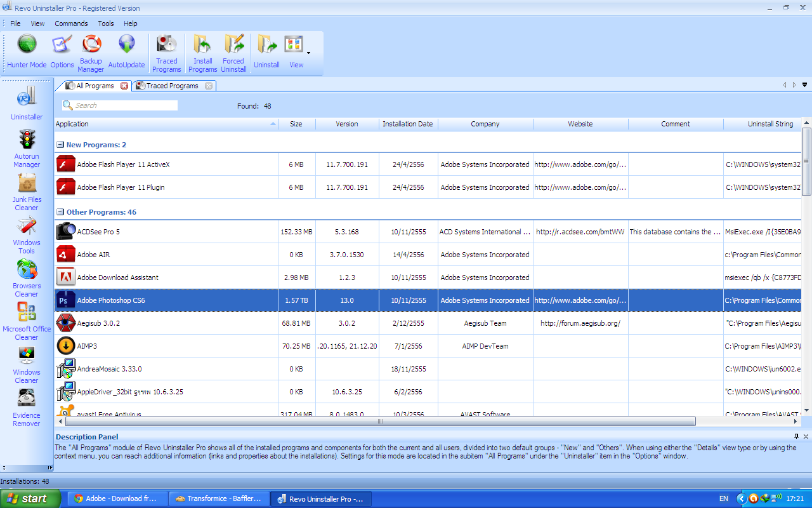Image resolution: width=812 pixels, height=508 pixels.
Task: Sort by the Size column header
Action: click(296, 124)
